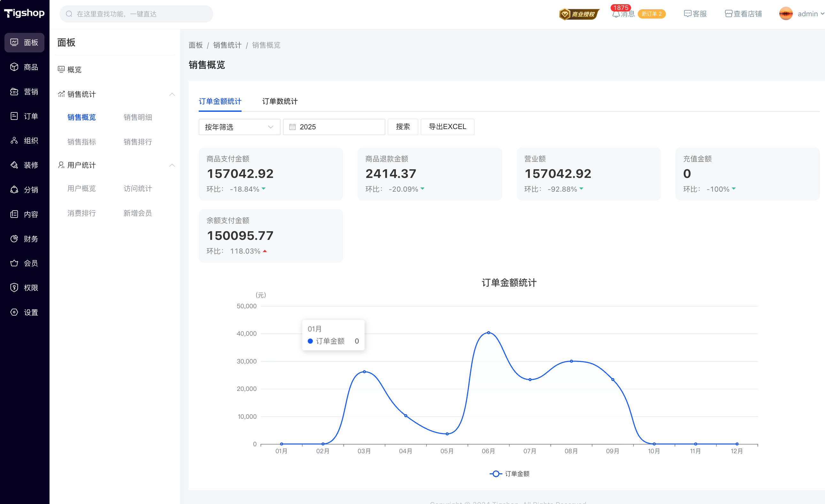Image resolution: width=825 pixels, height=504 pixels.
Task: Open the 面板 dashboard sidebar icon
Action: (x=14, y=42)
